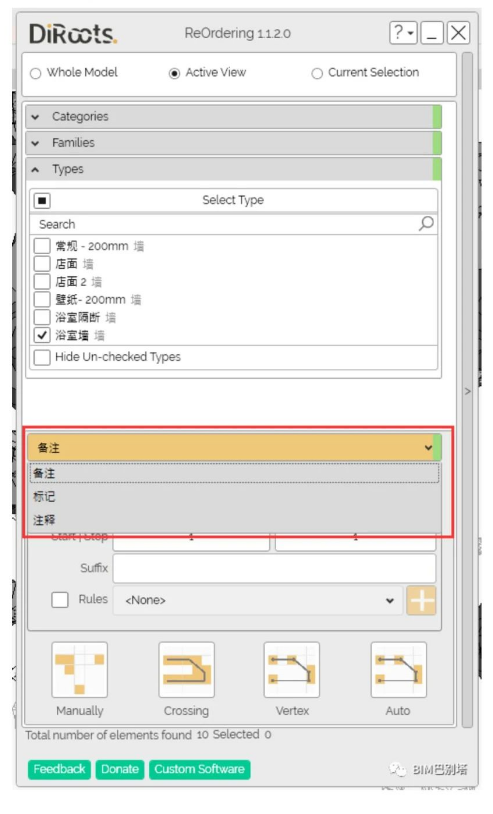This screenshot has width=493, height=814.
Task: Choose the Crossing ordering mode icon
Action: 186,670
